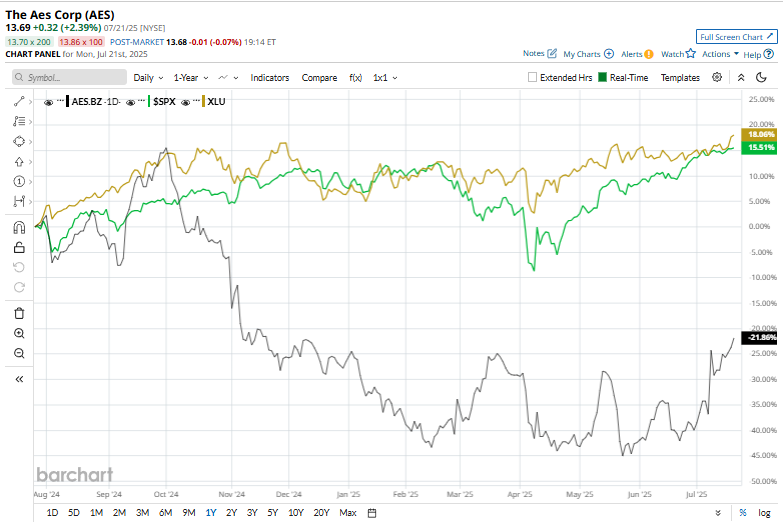
Task: Open the 1x1 layout dropdown
Action: coord(385,78)
